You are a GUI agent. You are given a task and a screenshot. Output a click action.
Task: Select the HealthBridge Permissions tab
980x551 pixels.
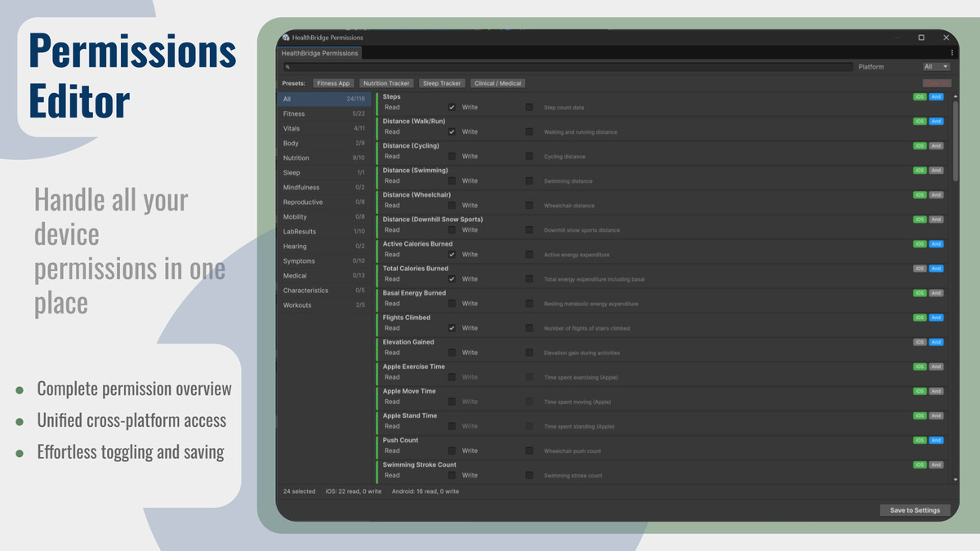coord(320,53)
